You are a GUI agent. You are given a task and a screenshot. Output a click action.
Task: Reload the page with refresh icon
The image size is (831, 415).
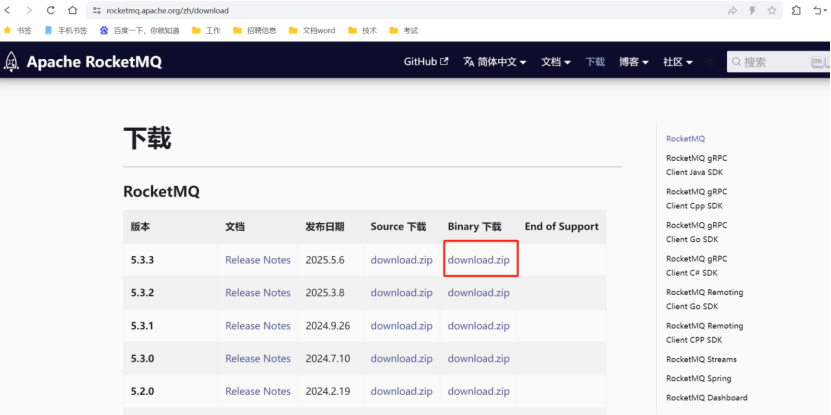51,10
